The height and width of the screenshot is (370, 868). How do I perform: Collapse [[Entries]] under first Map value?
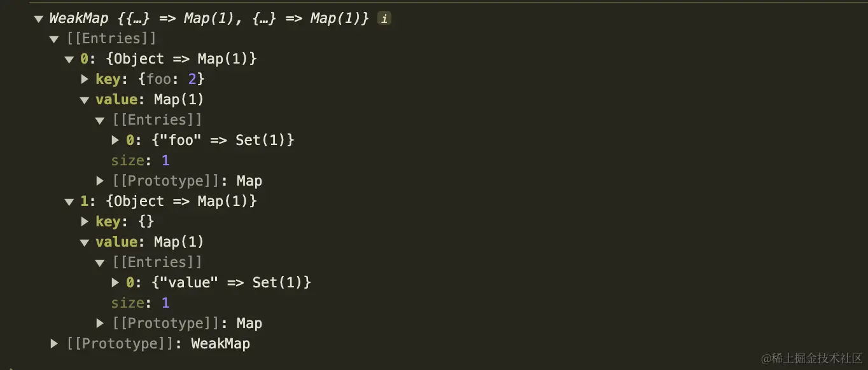pyautogui.click(x=100, y=120)
